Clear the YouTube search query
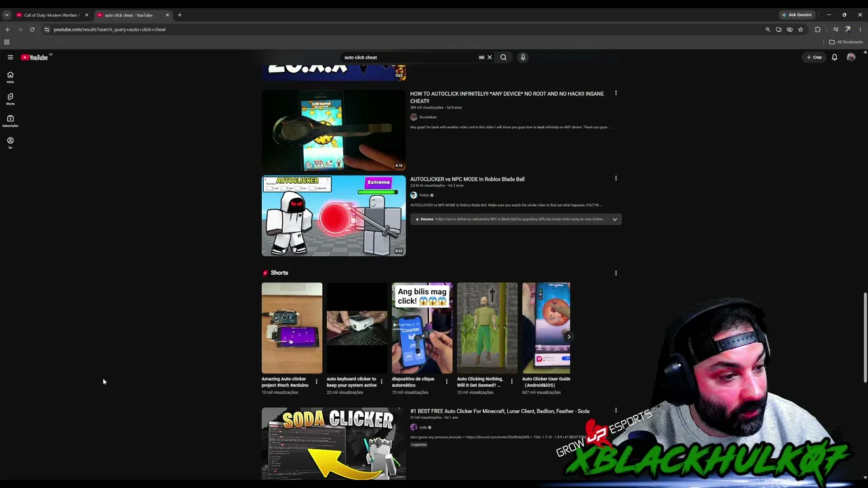This screenshot has height=488, width=868. [490, 58]
